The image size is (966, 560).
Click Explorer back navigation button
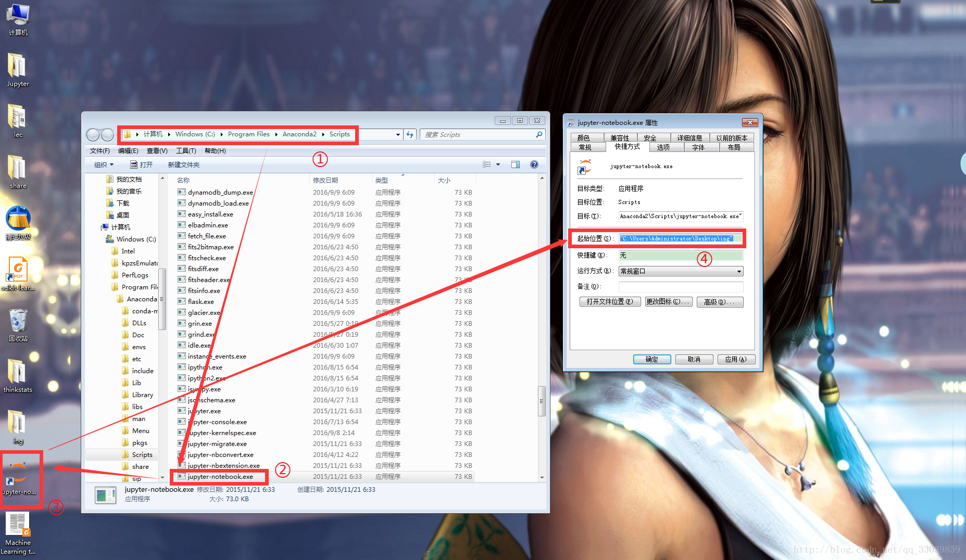pos(93,135)
